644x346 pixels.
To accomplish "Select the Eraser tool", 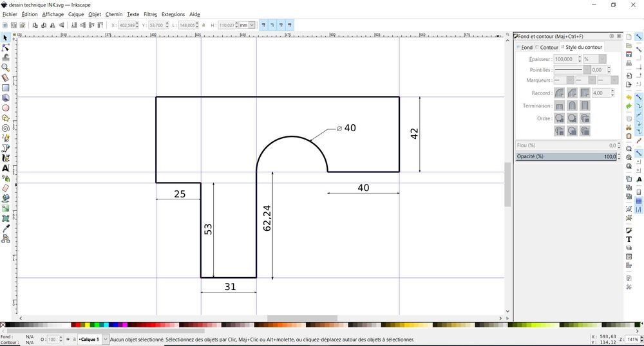I will 5,188.
